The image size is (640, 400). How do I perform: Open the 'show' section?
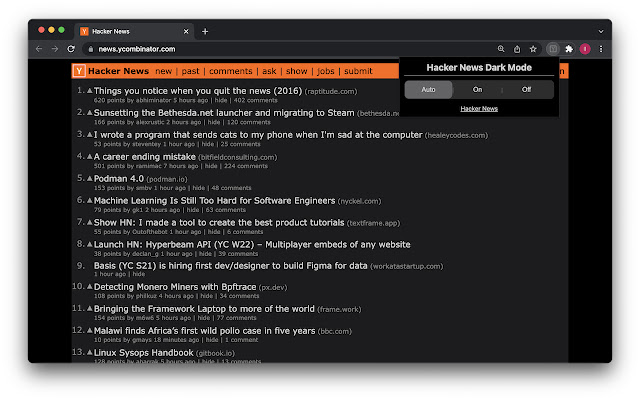pos(296,71)
